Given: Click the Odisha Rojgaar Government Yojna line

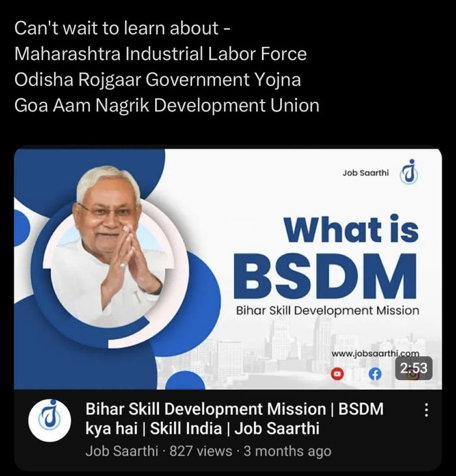Looking at the screenshot, I should (x=158, y=80).
